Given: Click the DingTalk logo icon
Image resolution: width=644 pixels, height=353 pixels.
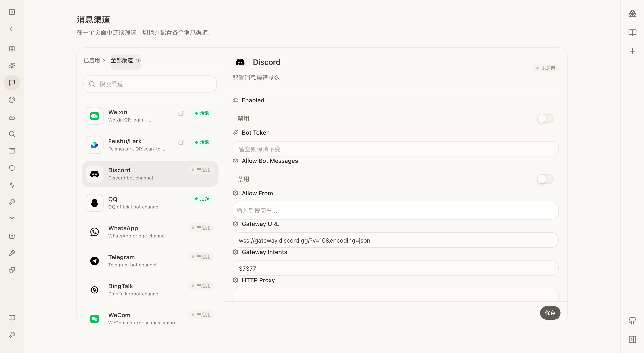Looking at the screenshot, I should (95, 290).
